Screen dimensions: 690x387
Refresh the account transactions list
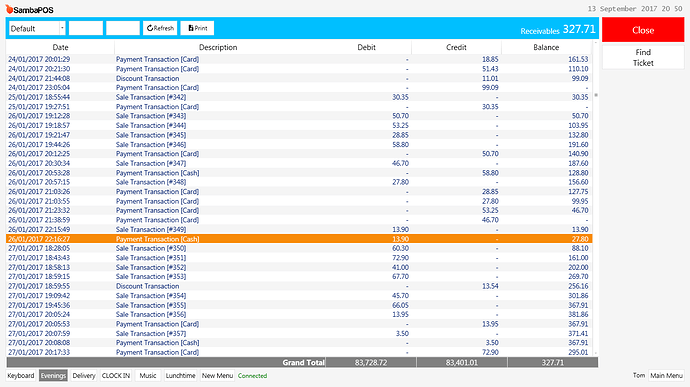click(x=160, y=28)
